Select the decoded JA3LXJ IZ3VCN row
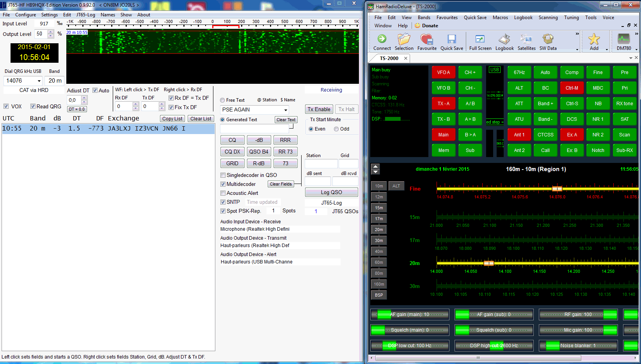Image resolution: width=641 pixels, height=364 pixels. 108,129
